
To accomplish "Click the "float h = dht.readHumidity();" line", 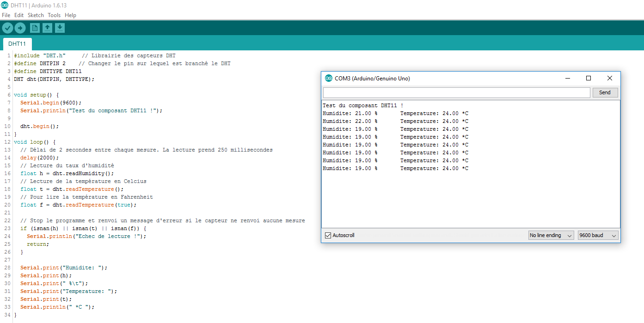I will [67, 173].
